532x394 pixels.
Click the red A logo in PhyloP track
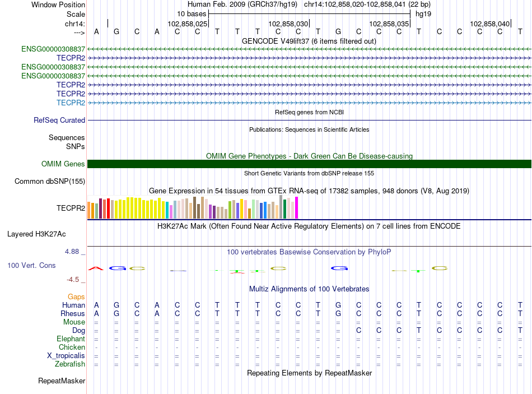[96, 268]
